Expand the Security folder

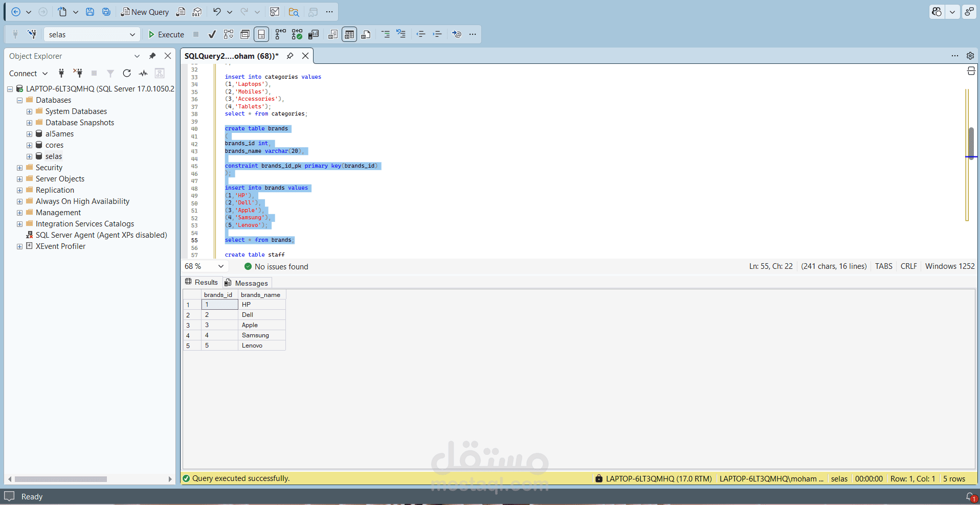pyautogui.click(x=19, y=168)
